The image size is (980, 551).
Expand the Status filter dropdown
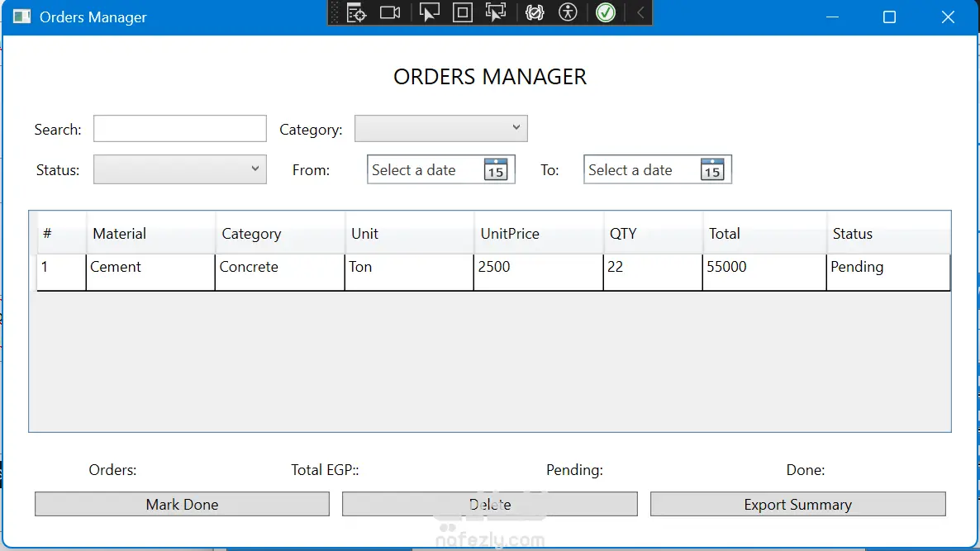pyautogui.click(x=180, y=169)
